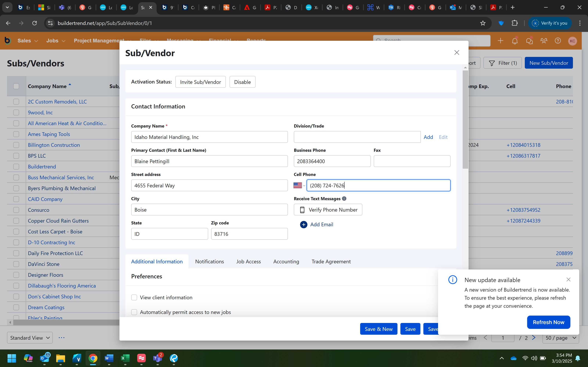Check View client information box
The image size is (588, 367).
(134, 298)
